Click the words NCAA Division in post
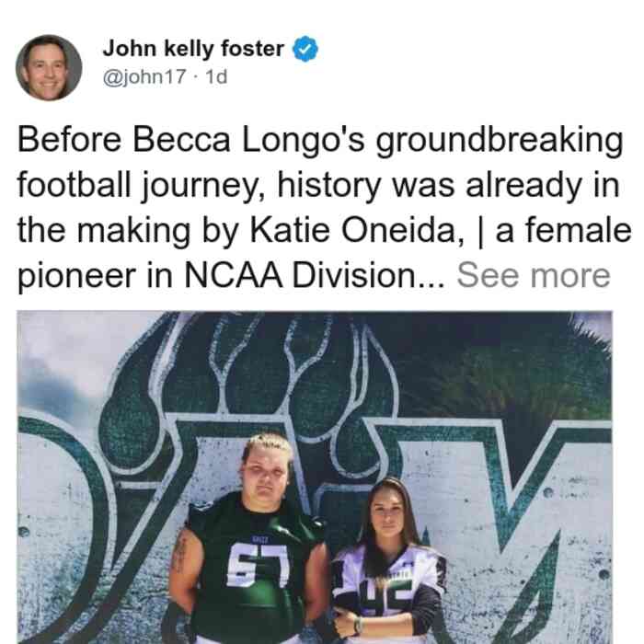644x644 pixels. click(x=300, y=275)
